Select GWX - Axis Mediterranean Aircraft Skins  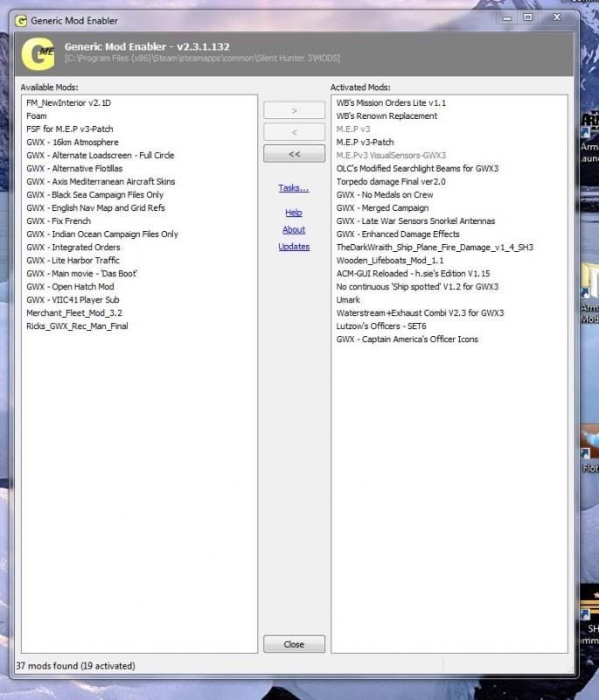click(x=101, y=182)
